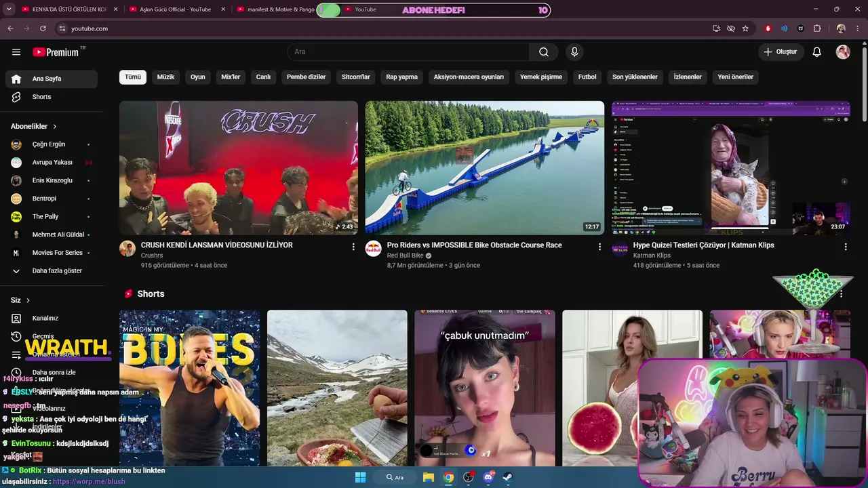Filter by Sitcom'lar chip
The width and height of the screenshot is (868, 488).
(x=356, y=77)
